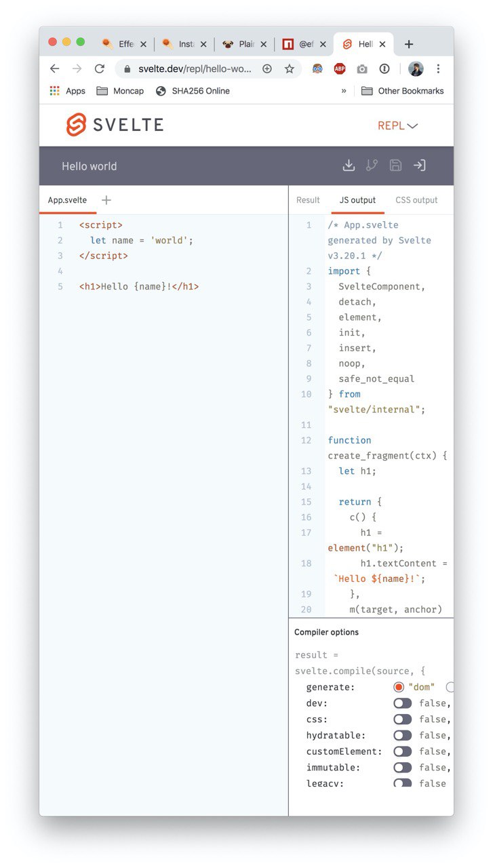Bookmark this page with star icon
The image size is (493, 868).
pyautogui.click(x=290, y=68)
